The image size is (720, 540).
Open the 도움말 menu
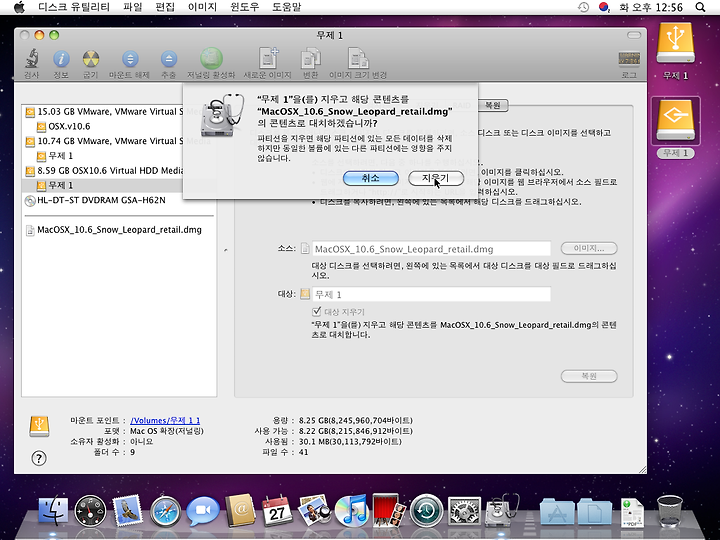[287, 7]
